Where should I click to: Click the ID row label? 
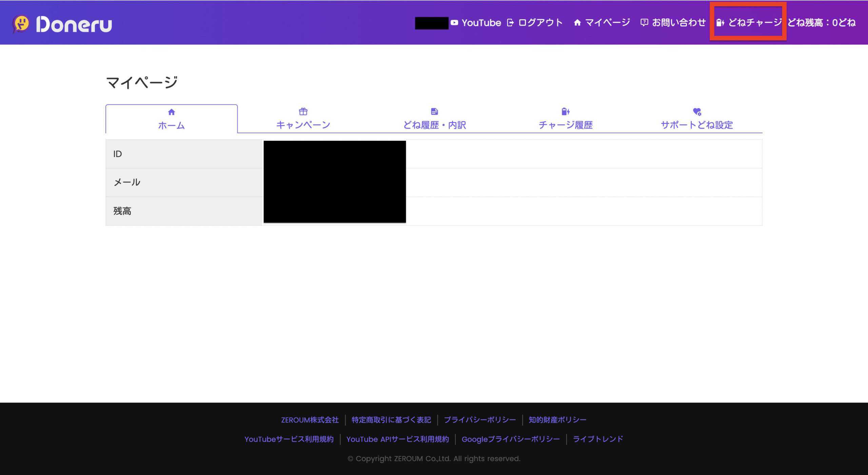click(118, 154)
